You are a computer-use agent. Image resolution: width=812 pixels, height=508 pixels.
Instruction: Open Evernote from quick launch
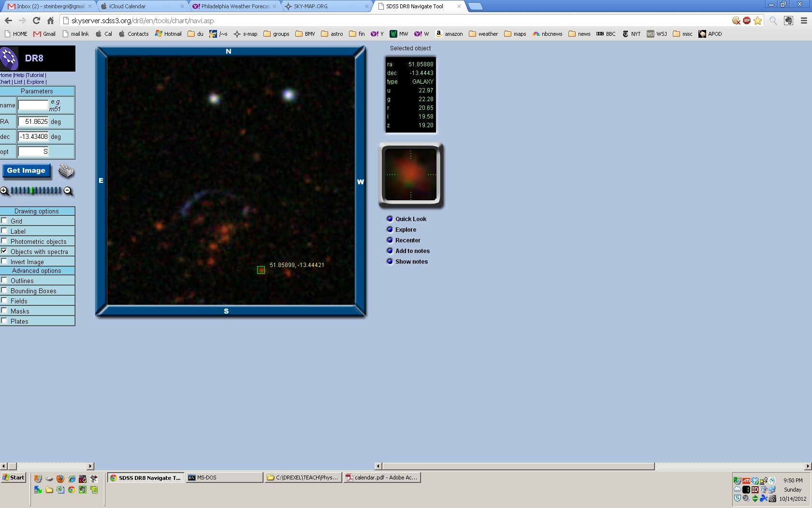83,490
